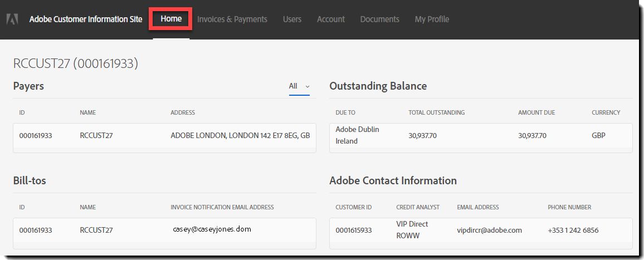Click phone number +353 1 242 6856
Screen dimensions: 644x260
(x=573, y=230)
